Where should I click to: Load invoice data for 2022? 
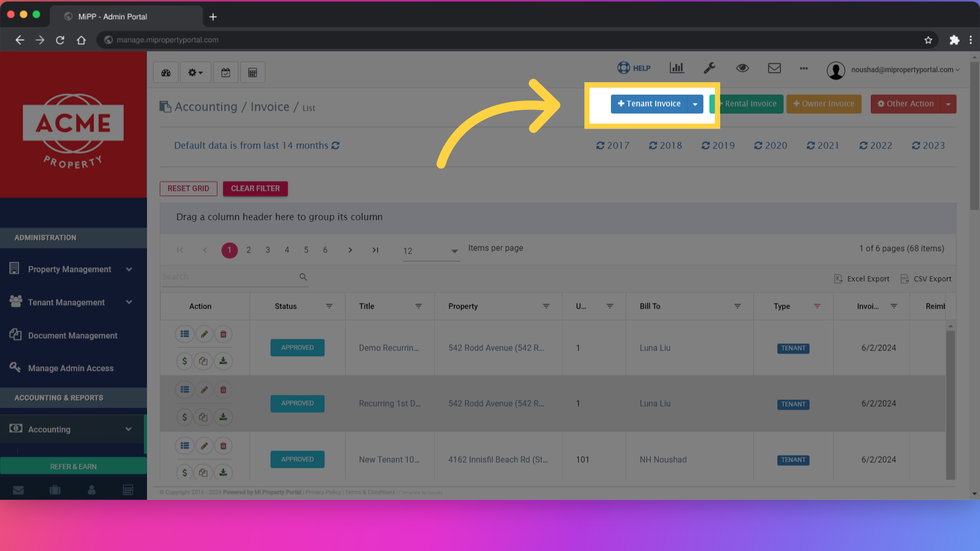point(876,146)
